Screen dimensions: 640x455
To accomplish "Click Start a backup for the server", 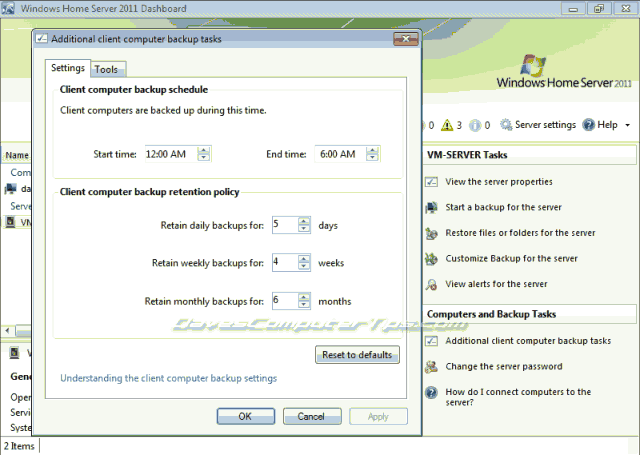I will (x=503, y=207).
